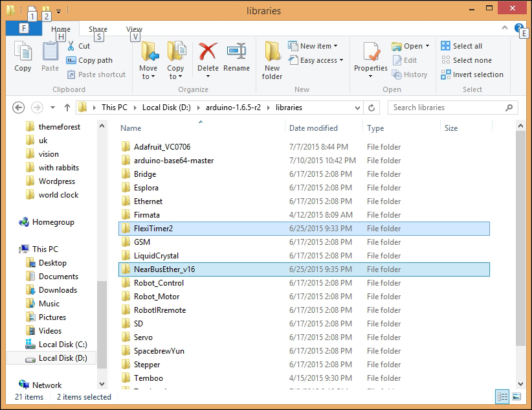
Task: Sort by the Name column header
Action: [131, 128]
